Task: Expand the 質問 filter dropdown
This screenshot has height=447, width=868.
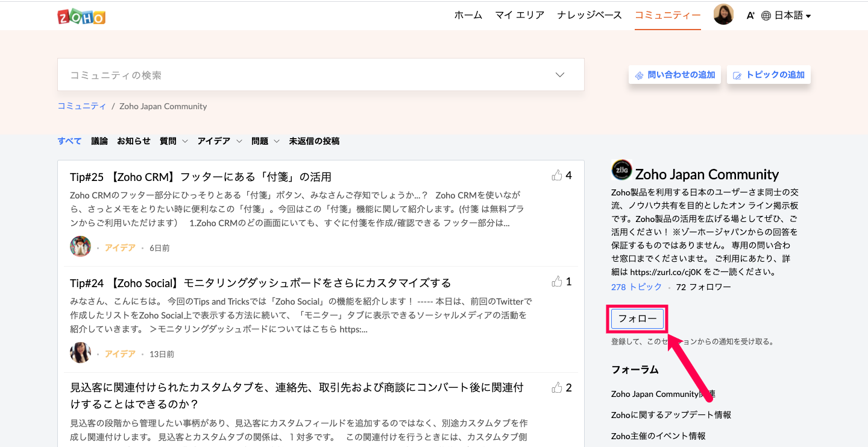Action: [x=184, y=141]
